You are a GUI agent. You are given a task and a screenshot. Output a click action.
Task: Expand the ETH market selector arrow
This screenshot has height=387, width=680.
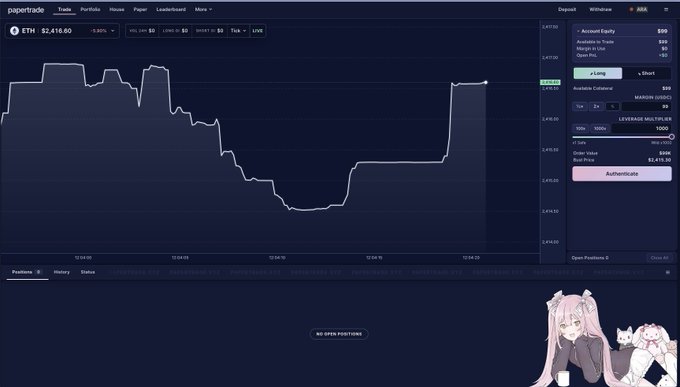[113, 31]
